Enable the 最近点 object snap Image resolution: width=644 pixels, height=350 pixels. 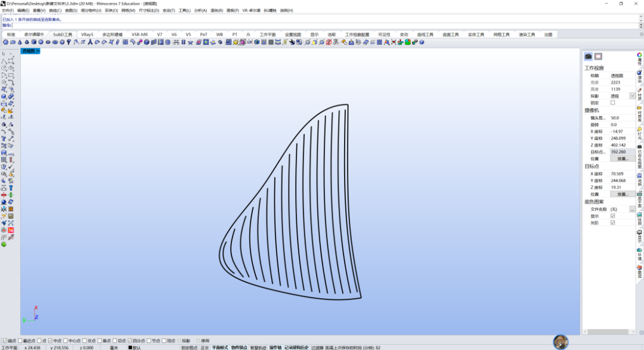(x=20, y=340)
